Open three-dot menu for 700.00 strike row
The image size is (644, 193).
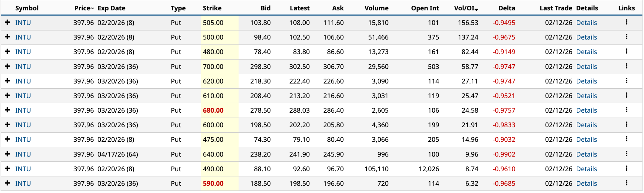(626, 66)
